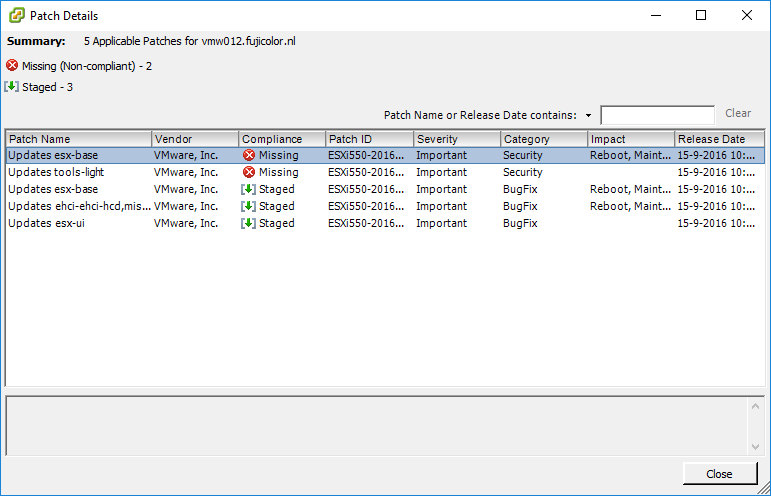Click the green Staged summary icon
Screen dimensions: 771x496
(x=11, y=87)
